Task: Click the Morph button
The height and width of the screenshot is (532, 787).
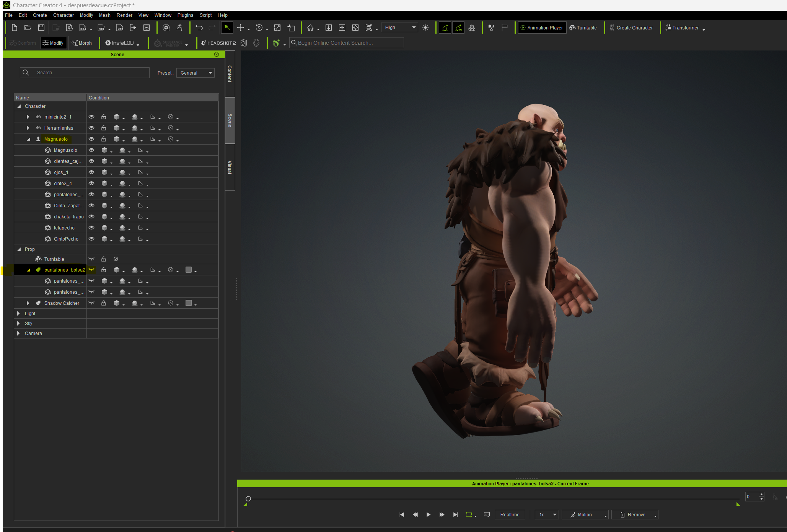Action: [81, 43]
